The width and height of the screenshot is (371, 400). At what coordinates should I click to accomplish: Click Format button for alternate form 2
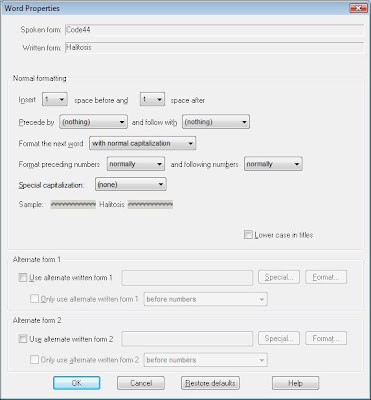pyautogui.click(x=326, y=338)
